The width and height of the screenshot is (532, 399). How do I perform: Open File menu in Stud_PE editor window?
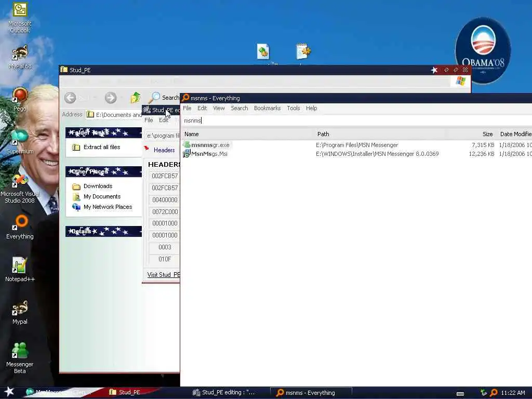coord(149,120)
